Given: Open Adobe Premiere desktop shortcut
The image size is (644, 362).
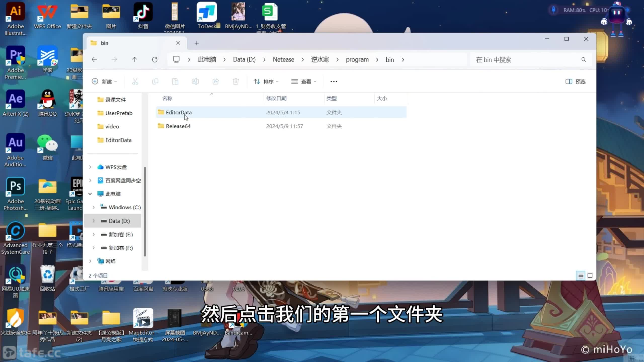Looking at the screenshot, I should [16, 63].
